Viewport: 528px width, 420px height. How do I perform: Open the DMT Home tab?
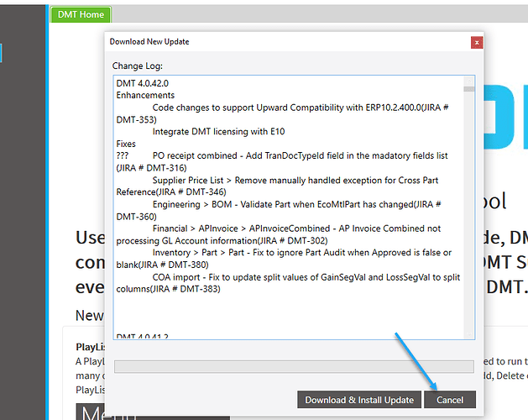pyautogui.click(x=81, y=14)
